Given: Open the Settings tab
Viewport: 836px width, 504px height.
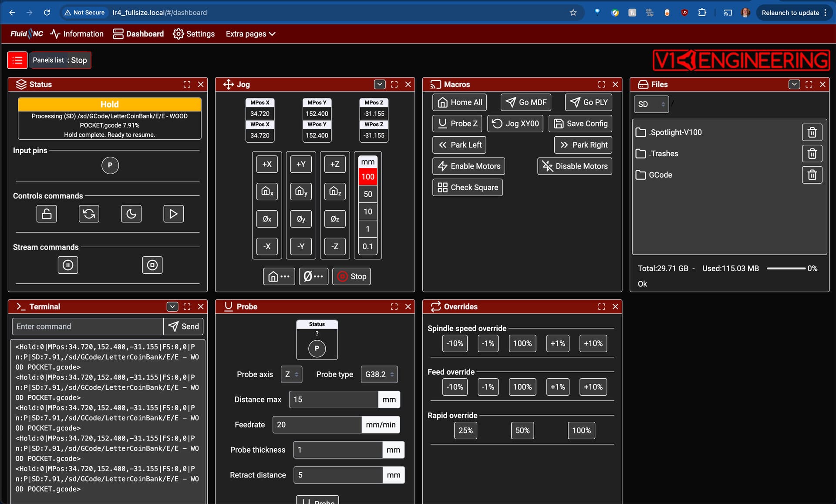Looking at the screenshot, I should point(194,34).
